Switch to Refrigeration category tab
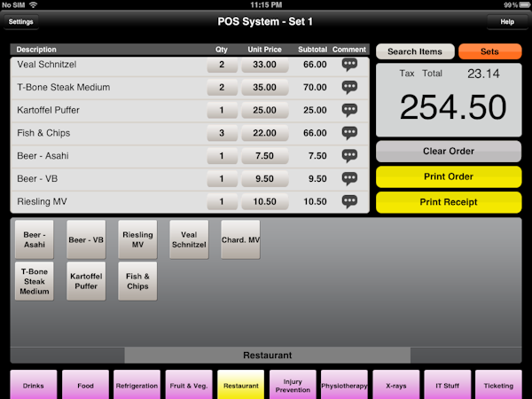This screenshot has height=399, width=532. (x=137, y=385)
